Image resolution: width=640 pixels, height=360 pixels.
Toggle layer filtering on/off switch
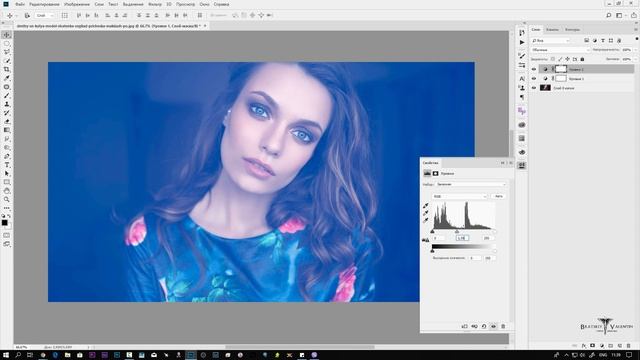[636, 39]
